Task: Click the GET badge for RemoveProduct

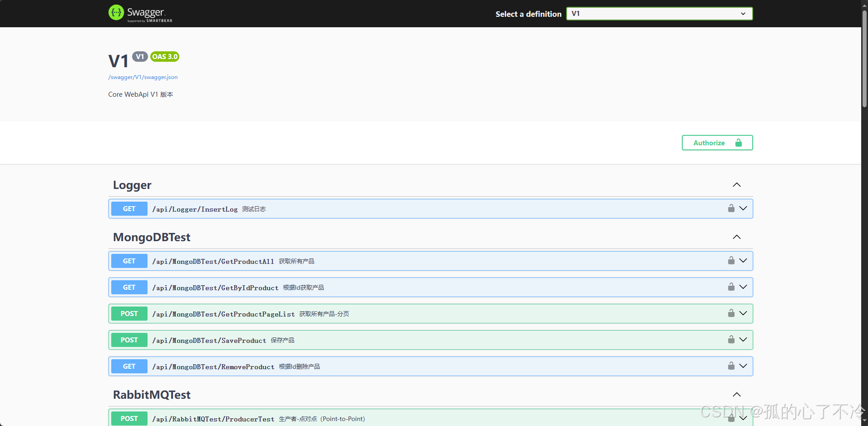Action: [x=129, y=367]
